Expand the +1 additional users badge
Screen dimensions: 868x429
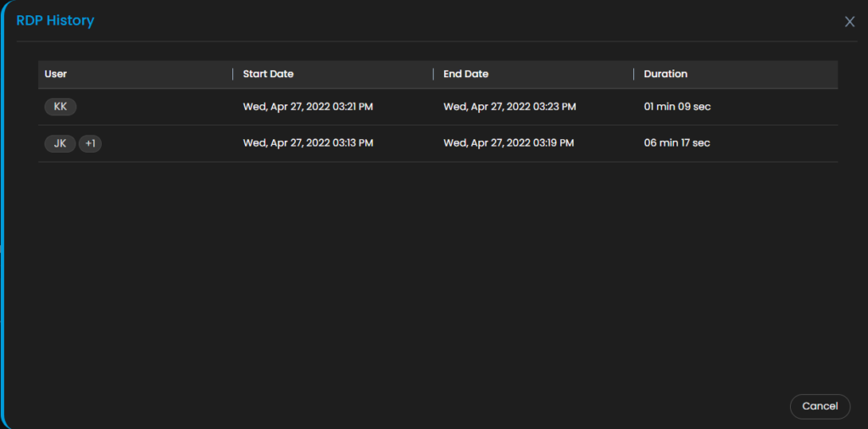pos(90,144)
